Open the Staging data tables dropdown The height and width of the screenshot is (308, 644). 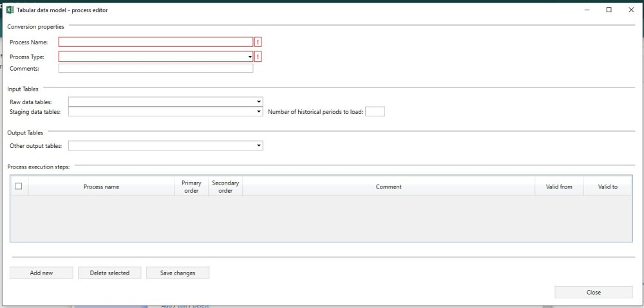click(259, 111)
